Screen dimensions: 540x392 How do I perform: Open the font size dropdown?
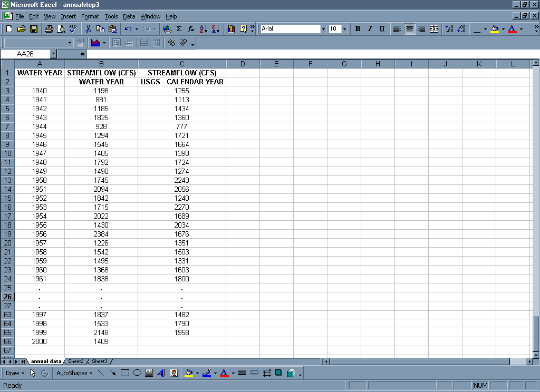pos(344,29)
